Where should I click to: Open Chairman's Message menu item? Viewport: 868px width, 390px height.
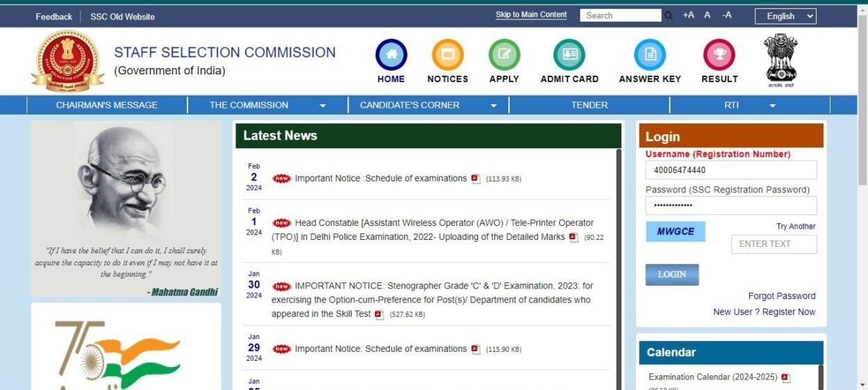pyautogui.click(x=107, y=105)
